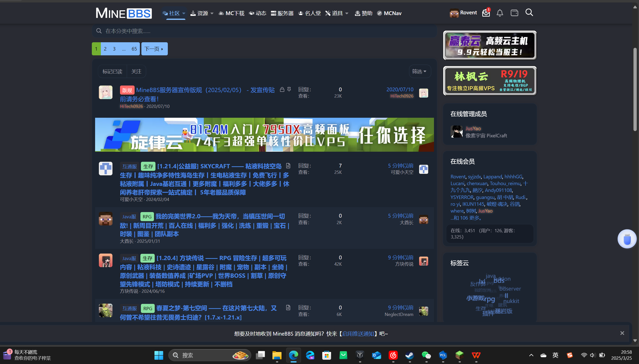Open the inbox envelope icon with badge

(x=486, y=13)
